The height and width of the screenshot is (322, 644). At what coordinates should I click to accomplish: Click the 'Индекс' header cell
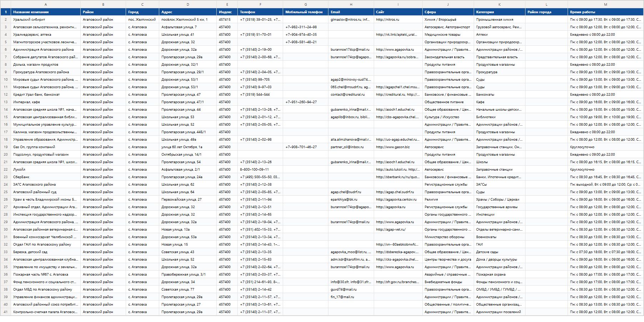click(227, 12)
